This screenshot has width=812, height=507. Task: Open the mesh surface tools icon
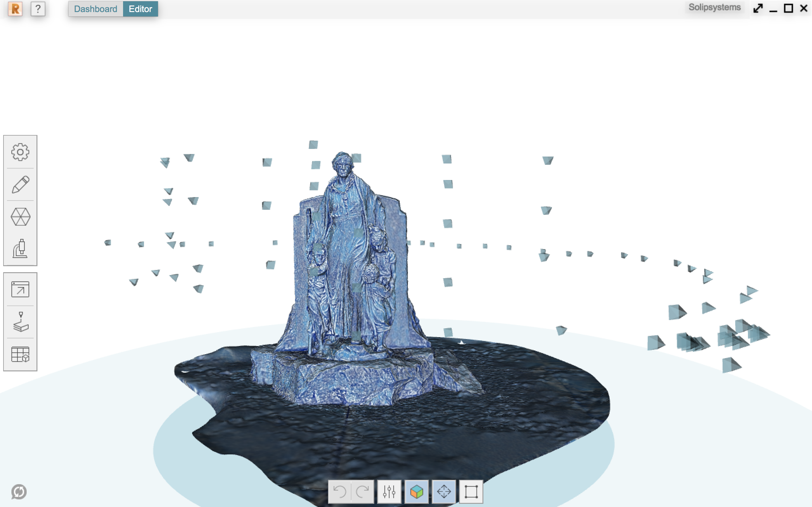coord(20,217)
